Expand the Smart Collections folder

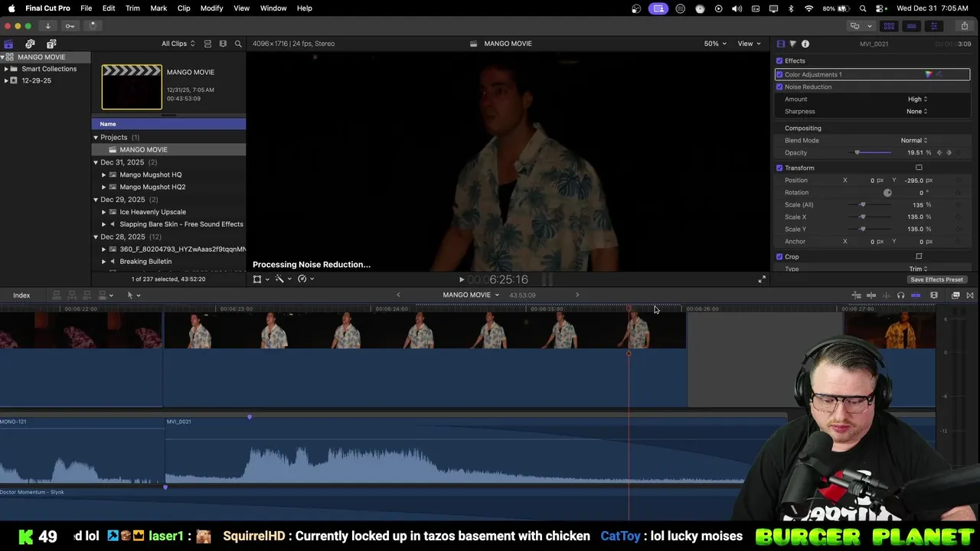[x=6, y=69]
